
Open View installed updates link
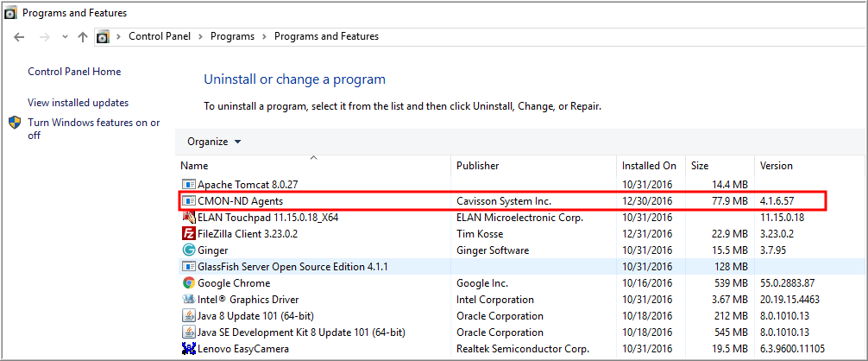(78, 103)
